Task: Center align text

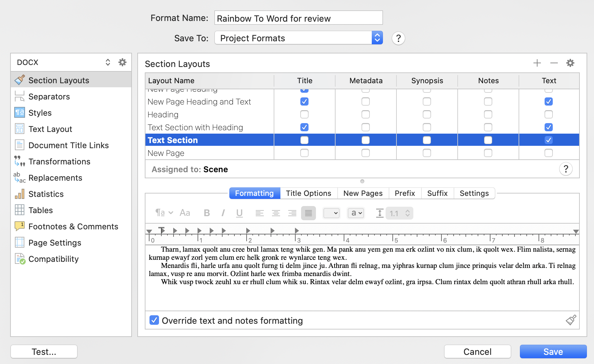Action: [276, 213]
